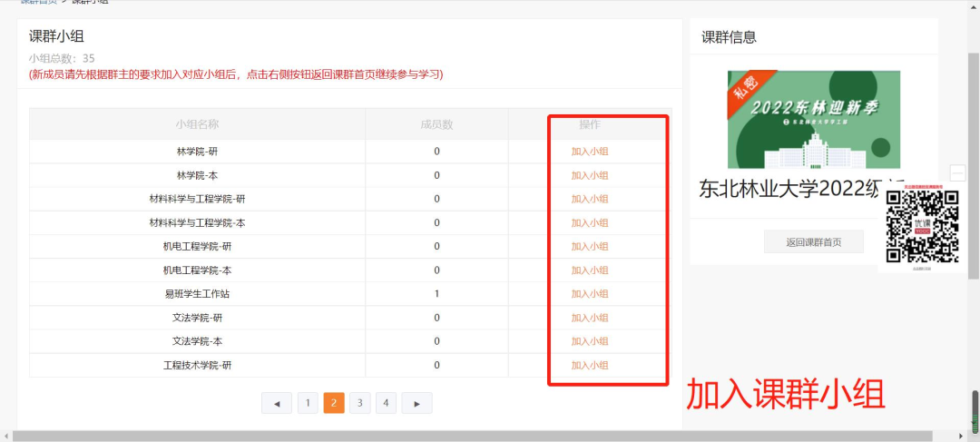
Task: Jump to page 3 of groups
Action: [x=359, y=403]
